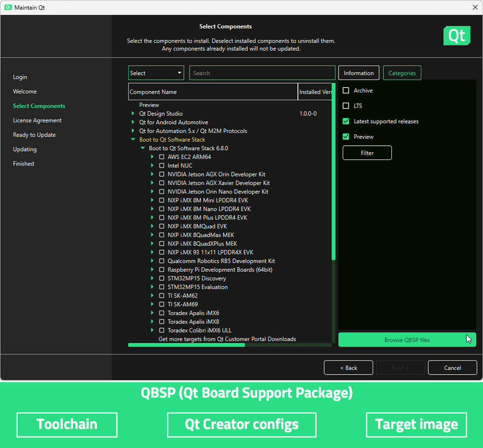Expand the Qt Design Studio tree node
This screenshot has width=483, height=448.
point(133,114)
